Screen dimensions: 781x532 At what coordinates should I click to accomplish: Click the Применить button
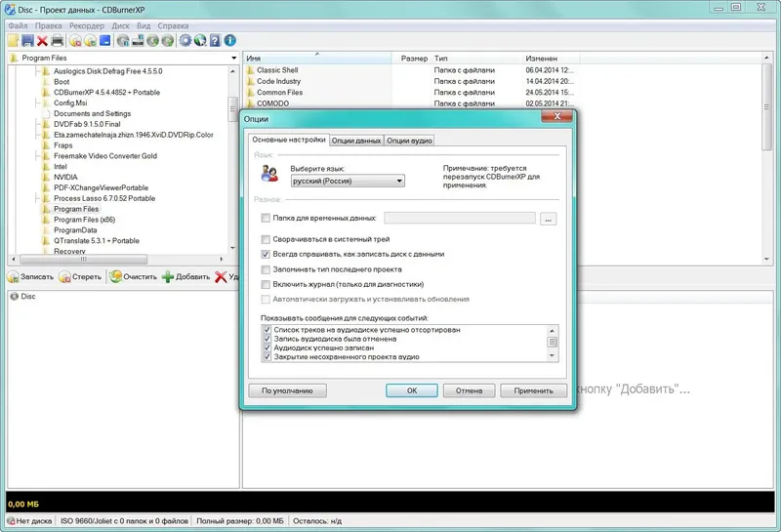click(x=533, y=390)
